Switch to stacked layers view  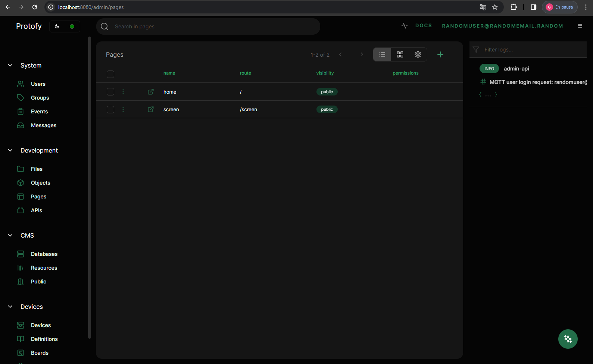tap(418, 54)
